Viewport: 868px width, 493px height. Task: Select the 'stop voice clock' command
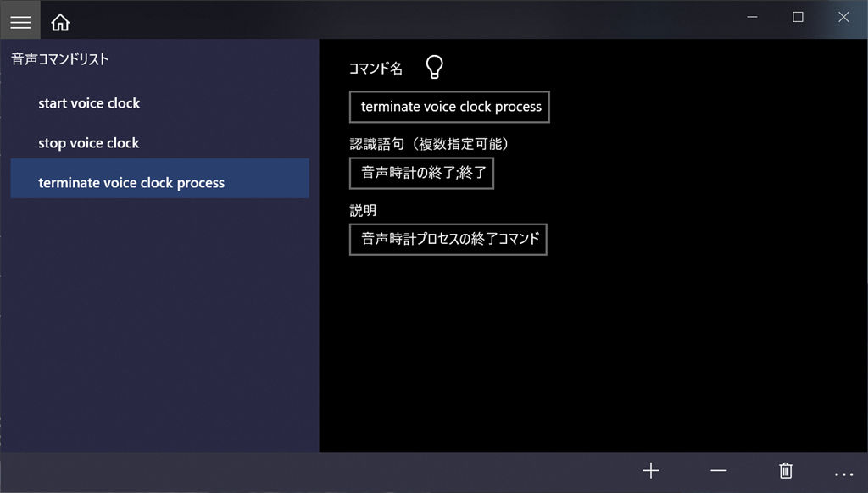click(x=88, y=143)
